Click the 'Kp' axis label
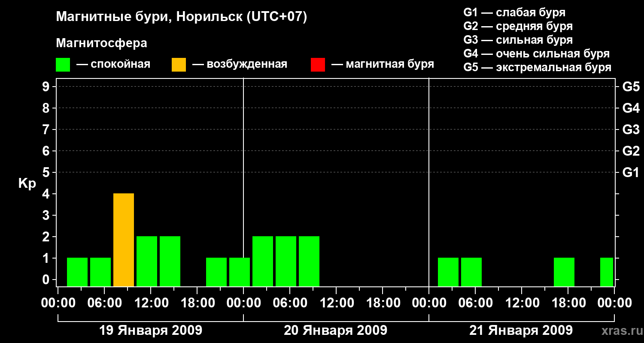 click(x=27, y=184)
